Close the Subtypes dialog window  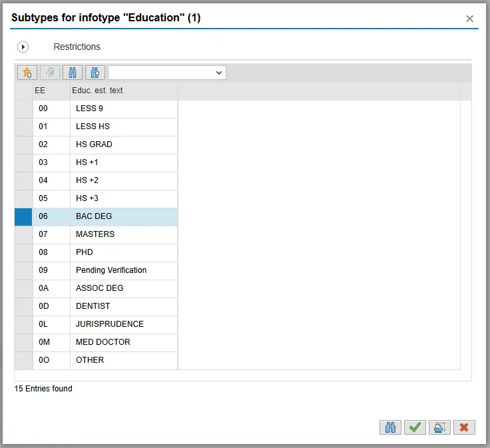point(469,19)
